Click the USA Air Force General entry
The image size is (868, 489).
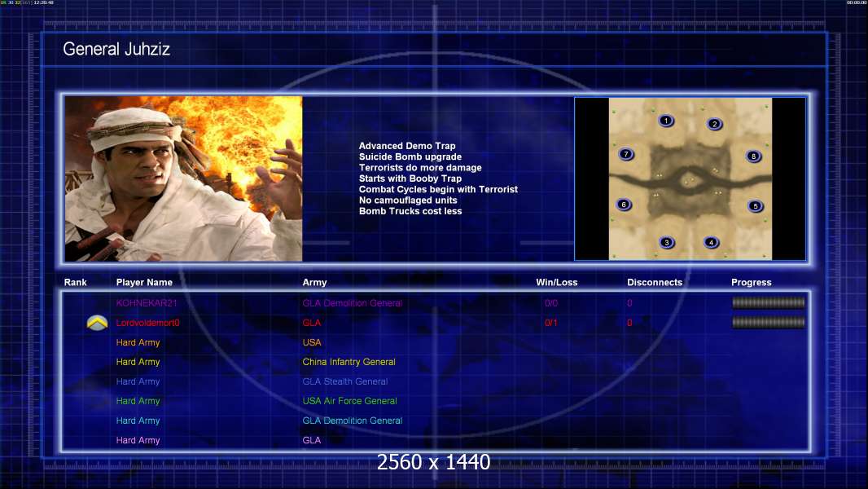pos(349,401)
